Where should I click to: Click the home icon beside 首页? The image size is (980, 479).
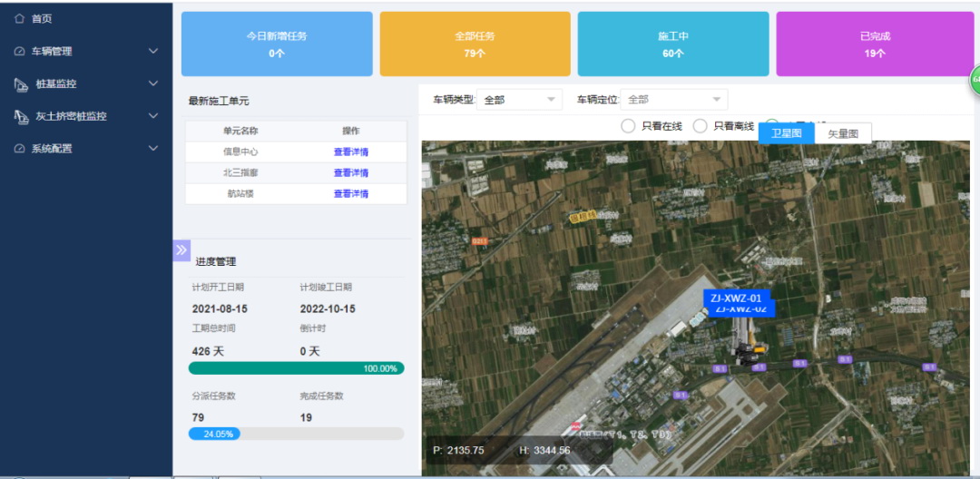tap(19, 18)
